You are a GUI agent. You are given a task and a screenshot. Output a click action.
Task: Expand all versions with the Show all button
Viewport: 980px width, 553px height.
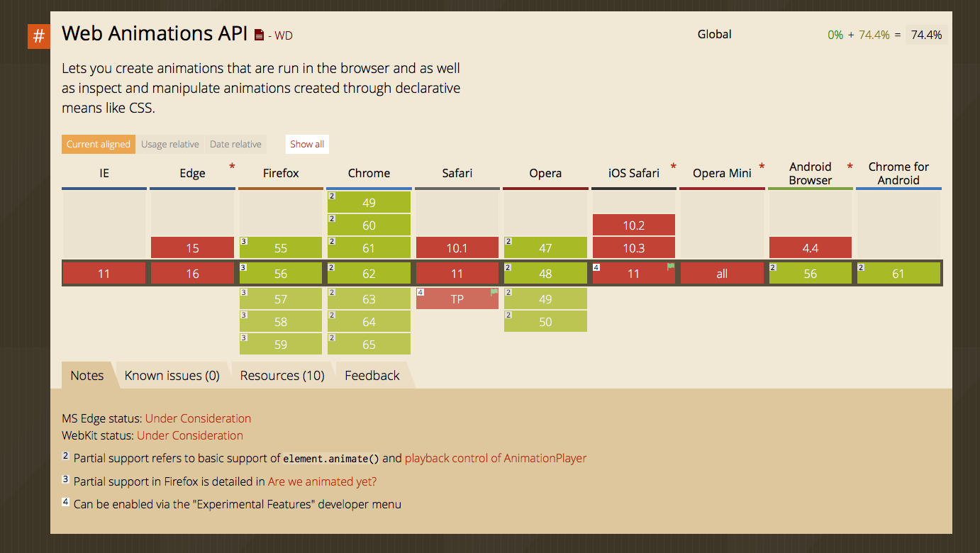coord(306,144)
